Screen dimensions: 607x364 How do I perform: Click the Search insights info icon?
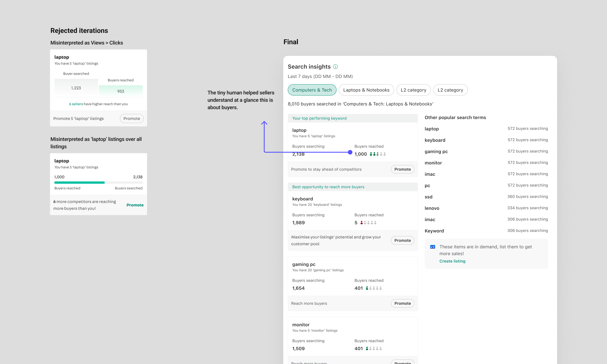click(335, 67)
